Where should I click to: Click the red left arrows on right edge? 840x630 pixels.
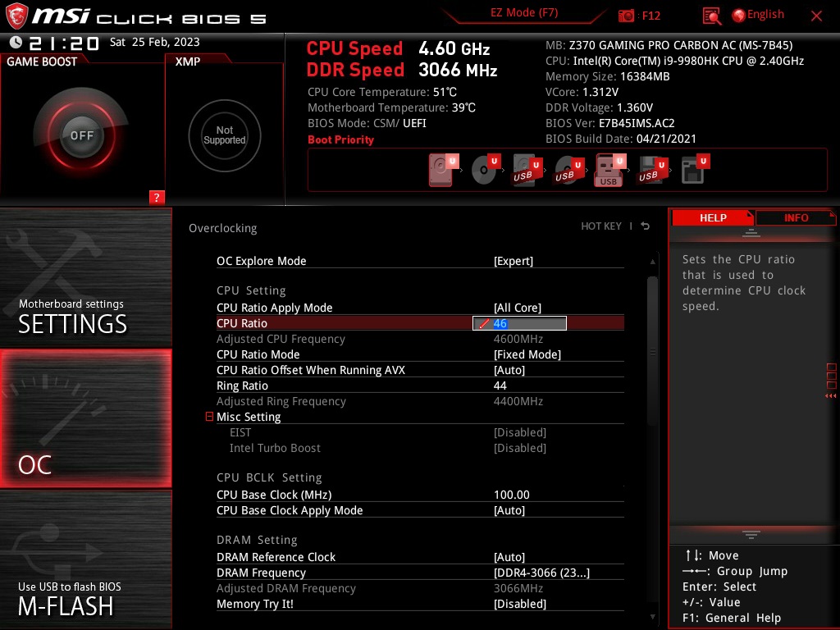[x=830, y=396]
